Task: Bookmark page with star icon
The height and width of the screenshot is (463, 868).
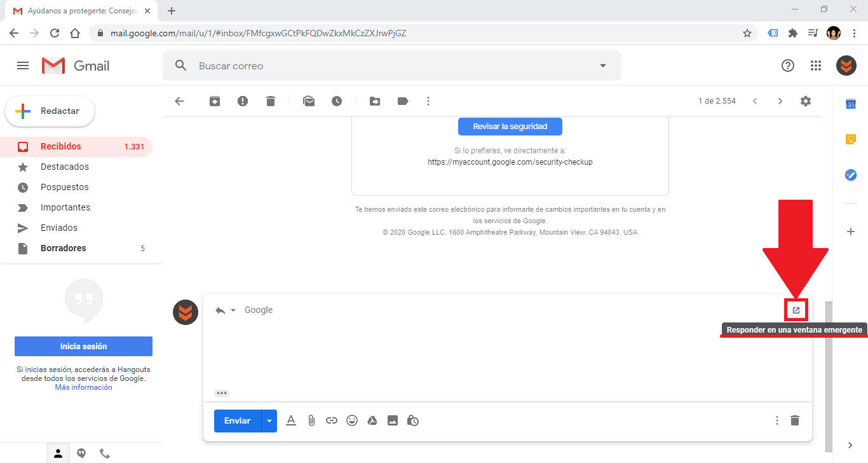Action: pos(747,33)
